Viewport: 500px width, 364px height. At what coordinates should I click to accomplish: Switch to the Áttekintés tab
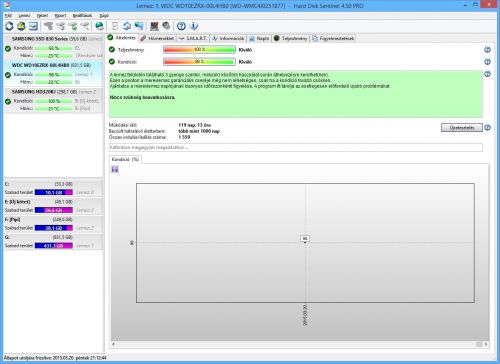pos(122,38)
